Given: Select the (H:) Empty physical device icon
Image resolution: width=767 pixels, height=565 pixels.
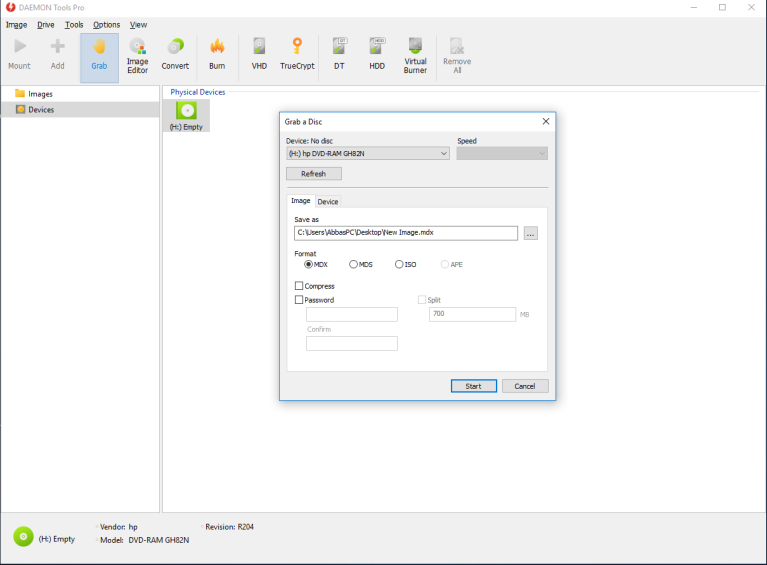Looking at the screenshot, I should 186,116.
